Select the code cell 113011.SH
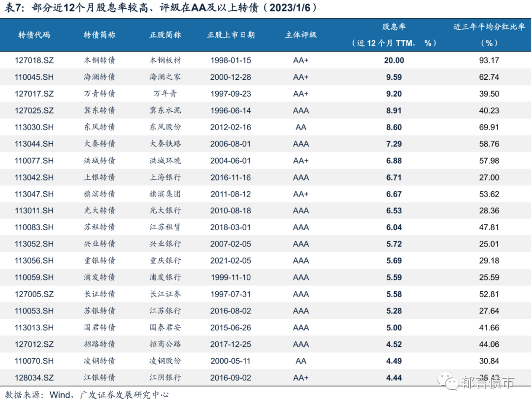Screen dimensions: 532x406 34,211
